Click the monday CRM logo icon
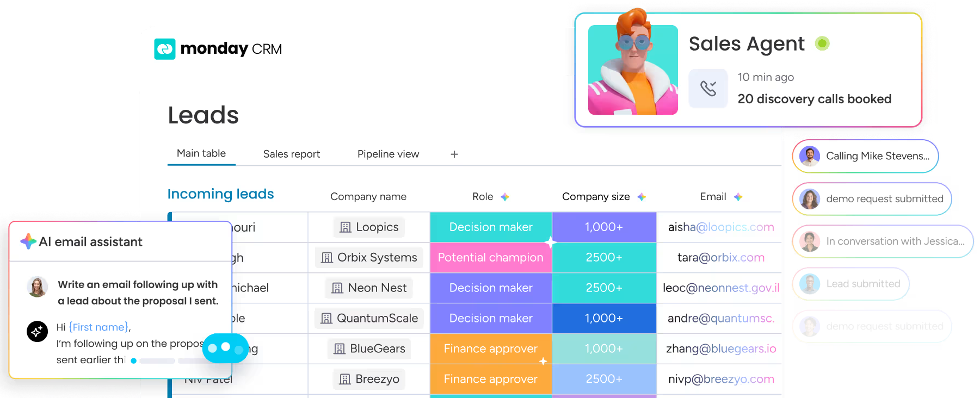The width and height of the screenshot is (980, 398). (165, 49)
